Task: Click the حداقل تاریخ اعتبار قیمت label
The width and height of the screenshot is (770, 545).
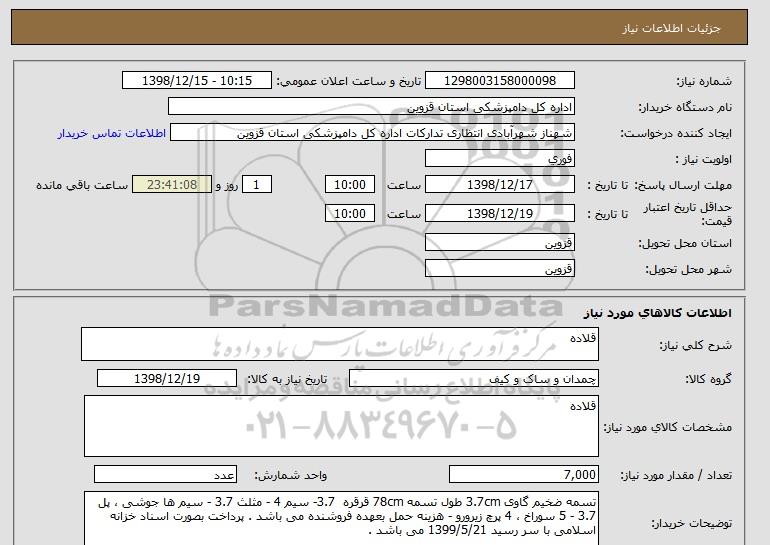Action: point(688,214)
